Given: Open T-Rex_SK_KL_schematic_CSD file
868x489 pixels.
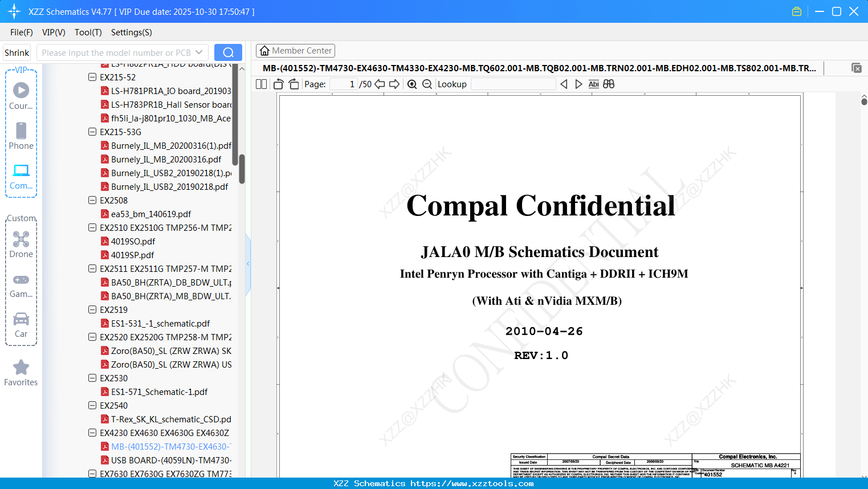Looking at the screenshot, I should coord(172,419).
